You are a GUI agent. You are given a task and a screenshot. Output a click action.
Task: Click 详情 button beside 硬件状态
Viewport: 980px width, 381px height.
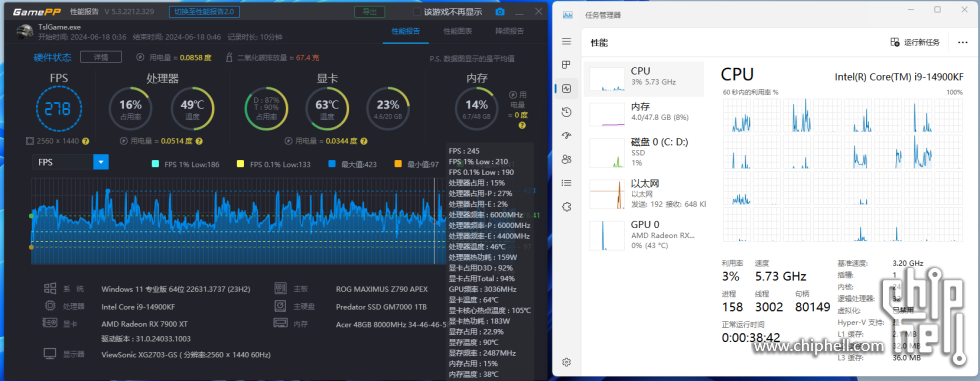click(101, 57)
